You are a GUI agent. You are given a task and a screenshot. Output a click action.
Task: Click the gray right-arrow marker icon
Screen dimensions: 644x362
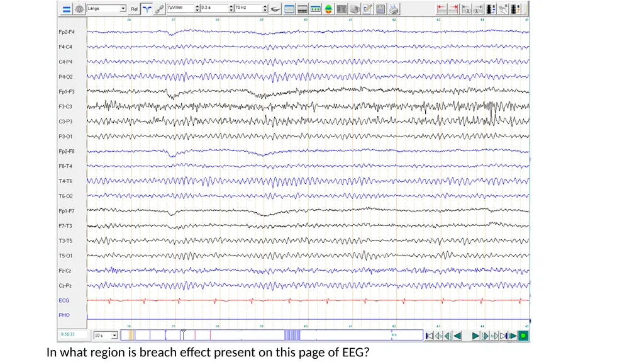coord(478,9)
